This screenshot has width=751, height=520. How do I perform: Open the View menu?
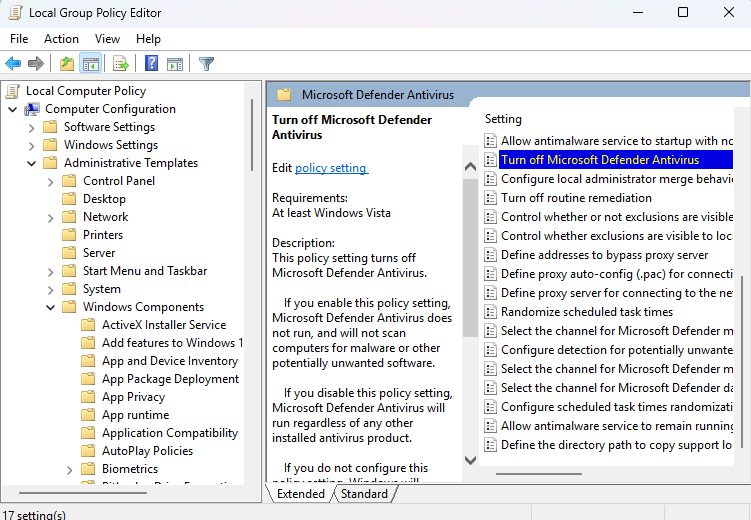pos(107,39)
